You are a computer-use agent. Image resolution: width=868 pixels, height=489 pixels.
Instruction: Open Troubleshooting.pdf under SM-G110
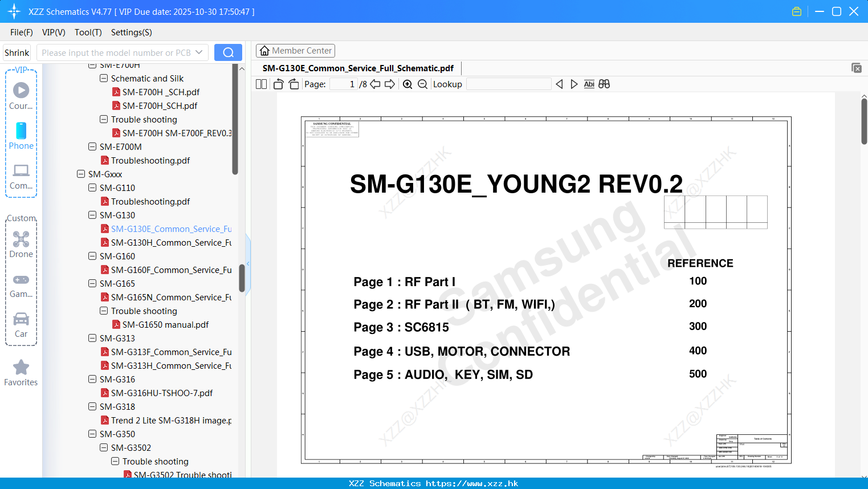point(145,201)
